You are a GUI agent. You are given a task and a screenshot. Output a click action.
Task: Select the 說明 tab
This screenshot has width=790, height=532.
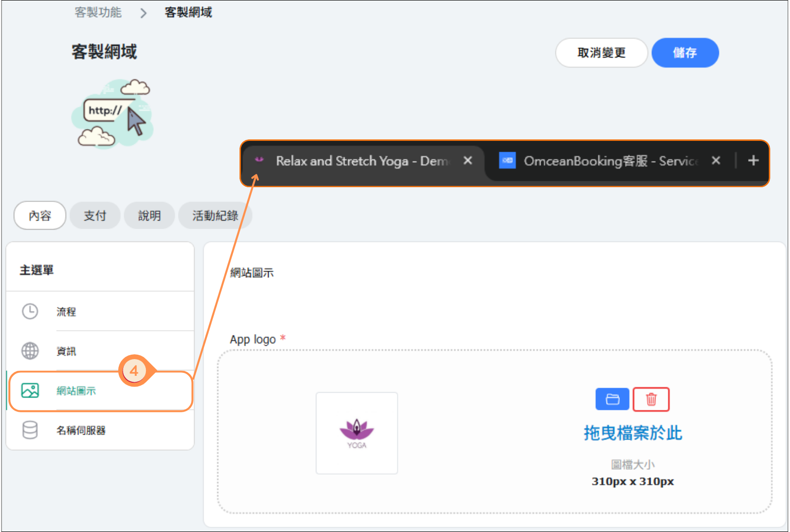click(149, 216)
